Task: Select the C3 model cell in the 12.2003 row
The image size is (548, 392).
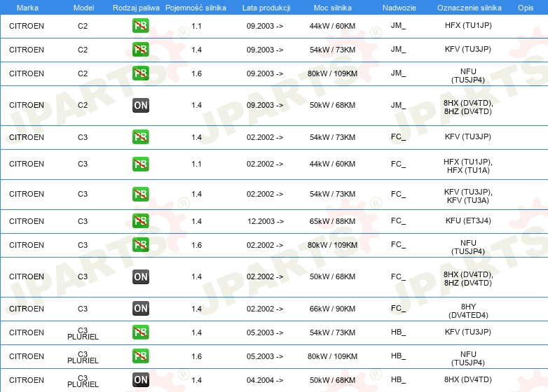Action: tap(83, 221)
